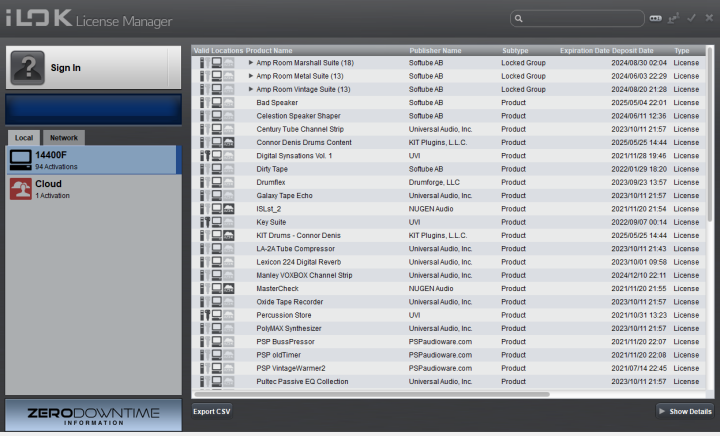Click into the license search field
Screen dimensions: 720x436
pos(577,18)
